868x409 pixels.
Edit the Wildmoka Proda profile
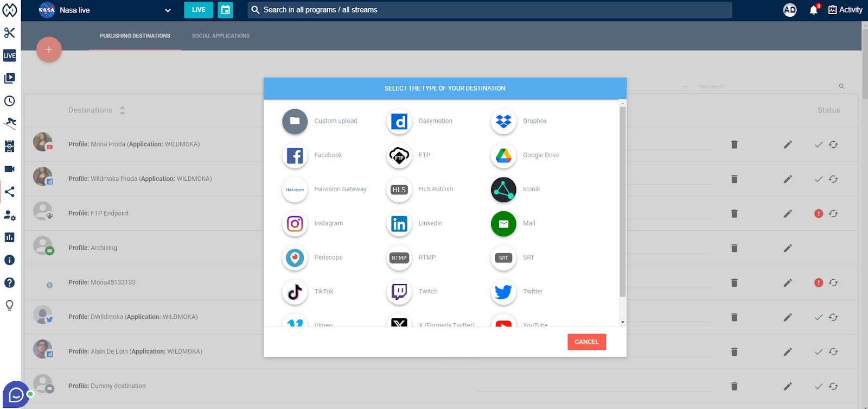788,179
